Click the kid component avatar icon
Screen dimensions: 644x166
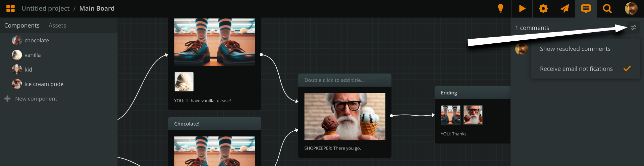click(x=17, y=70)
